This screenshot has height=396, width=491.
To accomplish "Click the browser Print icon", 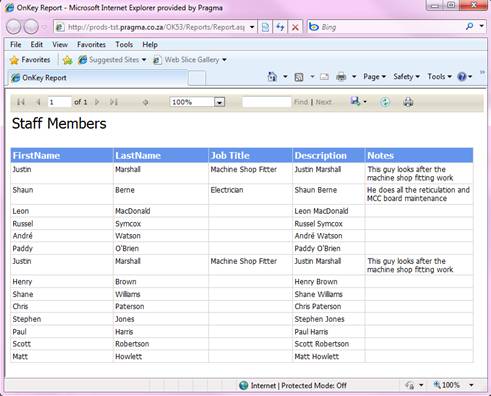I will (x=341, y=77).
